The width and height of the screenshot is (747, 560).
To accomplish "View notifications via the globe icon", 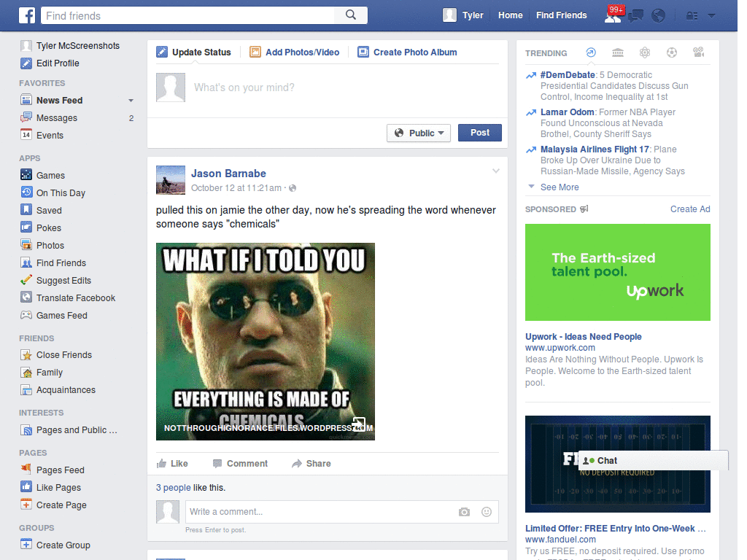I will point(658,15).
